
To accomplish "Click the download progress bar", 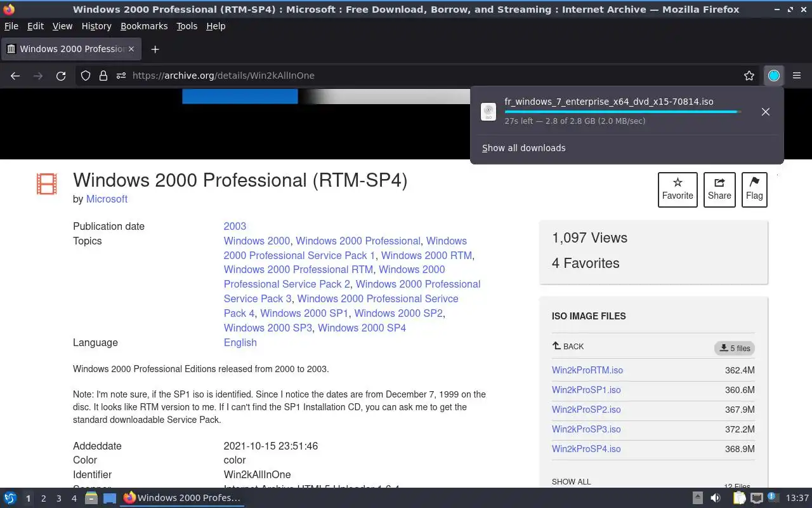I will (623, 112).
